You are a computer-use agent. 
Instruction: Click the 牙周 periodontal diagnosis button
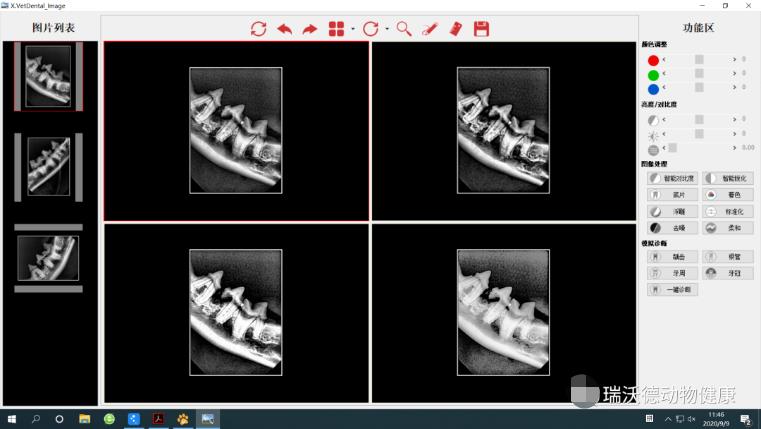[672, 273]
